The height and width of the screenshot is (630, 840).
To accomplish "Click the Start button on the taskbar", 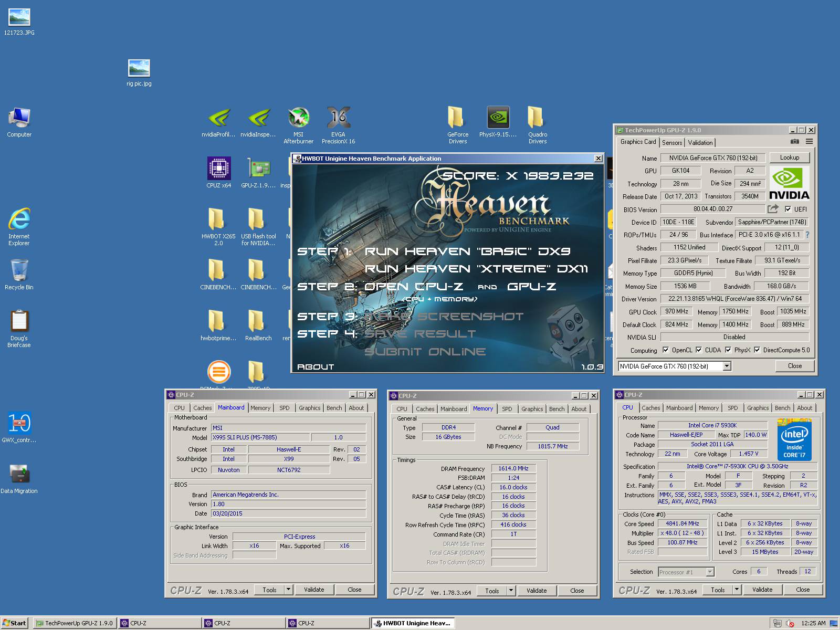I will point(14,623).
